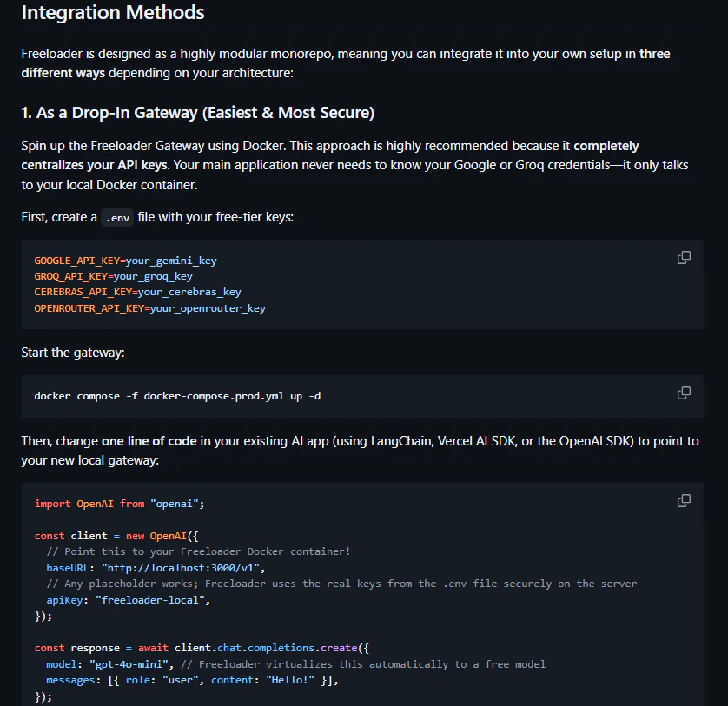Click the 'Freeloader is designed as' paragraph
This screenshot has width=728, height=706.
pyautogui.click(x=346, y=63)
